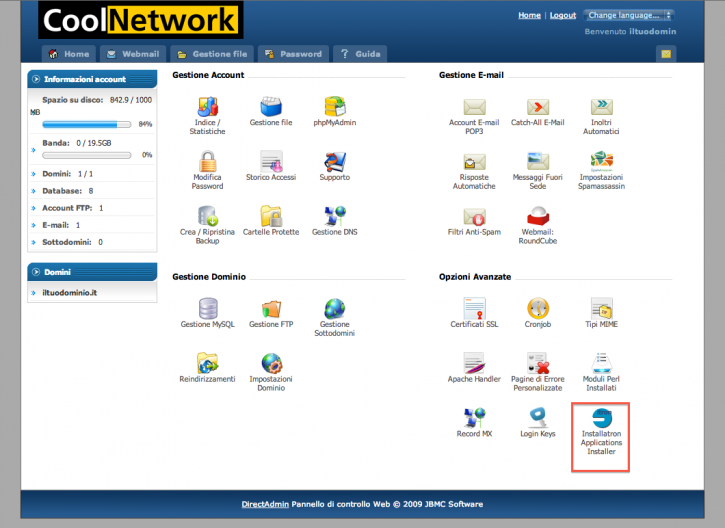Open Tipi MIME
725x528 pixels.
602,309
